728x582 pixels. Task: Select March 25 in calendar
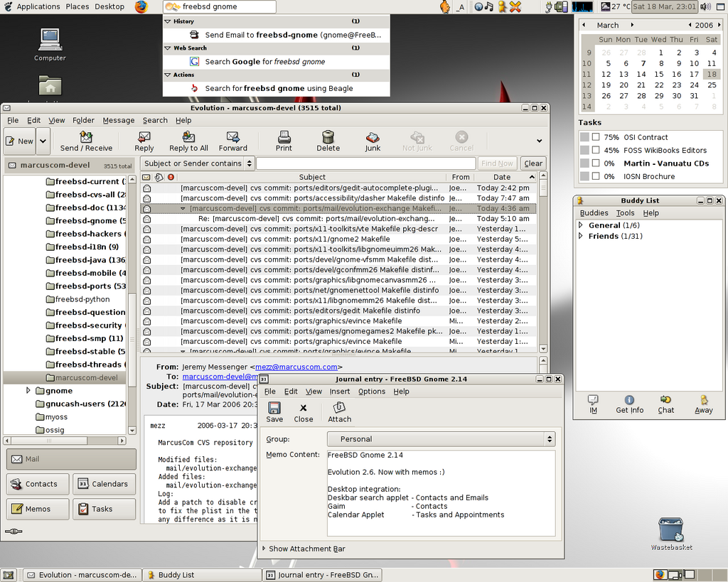point(712,85)
